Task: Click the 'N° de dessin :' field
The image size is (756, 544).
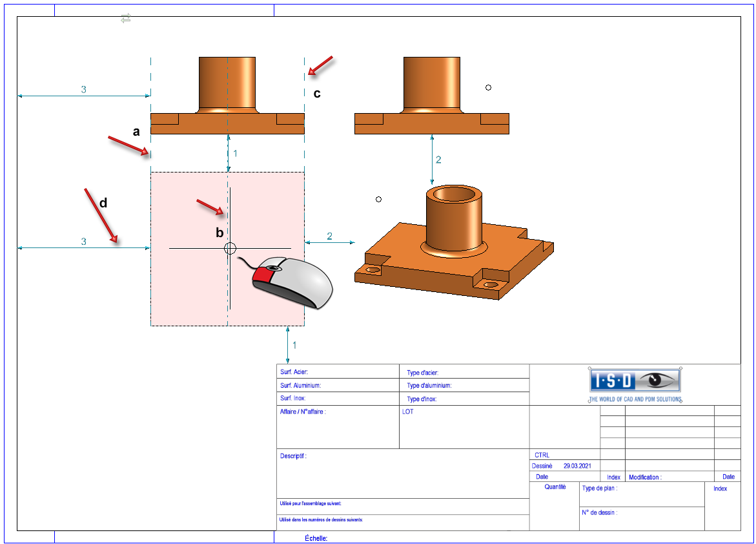Action: [x=642, y=519]
